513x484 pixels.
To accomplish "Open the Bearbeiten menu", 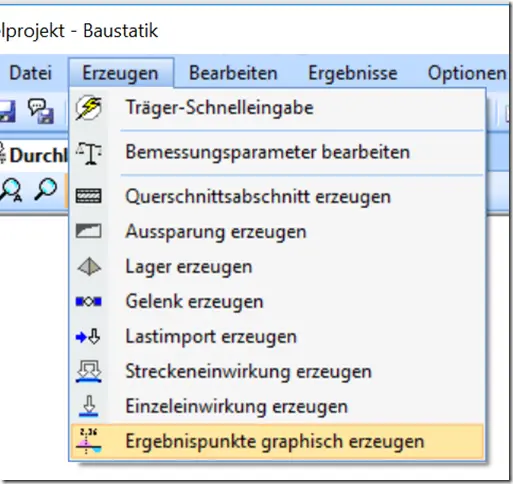I will click(x=233, y=73).
